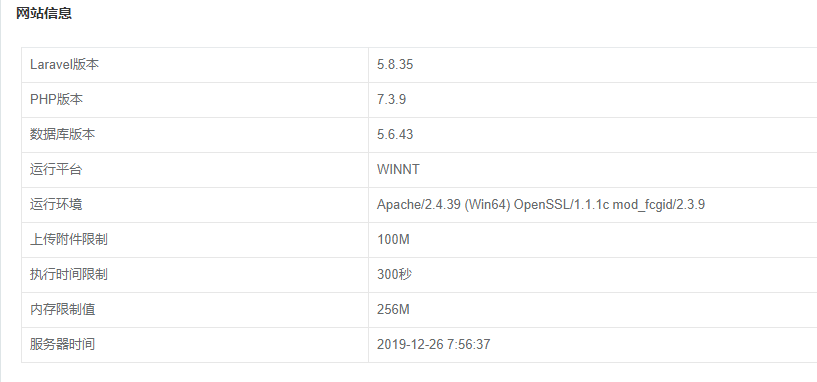817x382 pixels.
Task: Click the Laravel version value 5.8.35
Action: pos(395,65)
